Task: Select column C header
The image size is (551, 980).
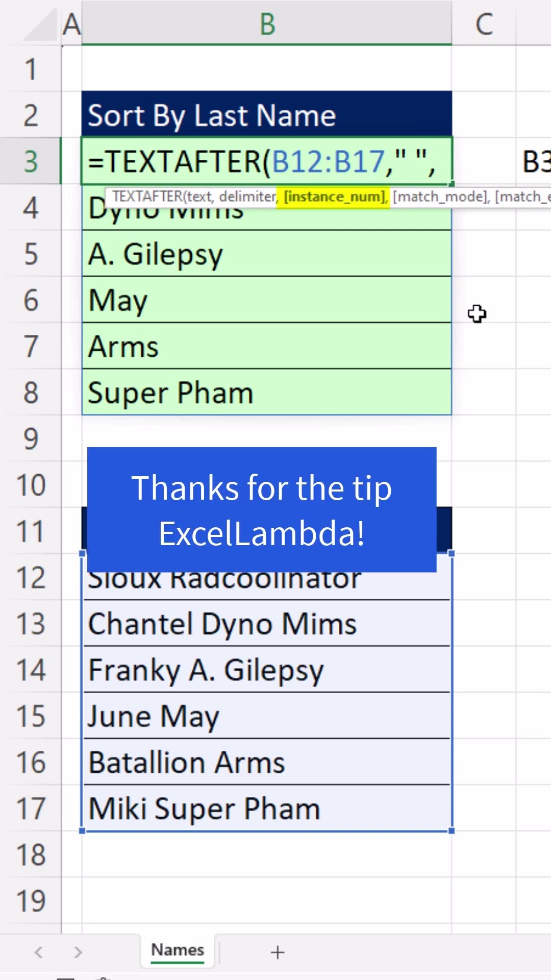Action: coord(484,24)
